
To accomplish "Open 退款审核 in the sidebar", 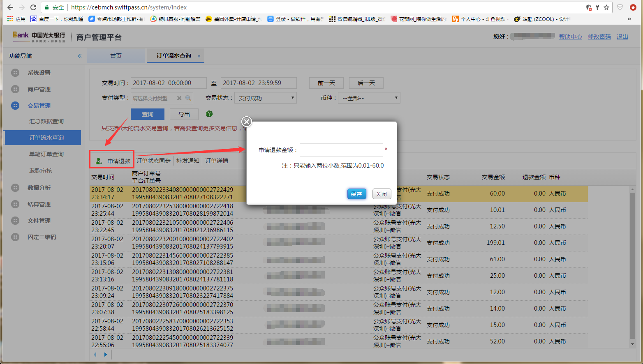I will pyautogui.click(x=41, y=170).
